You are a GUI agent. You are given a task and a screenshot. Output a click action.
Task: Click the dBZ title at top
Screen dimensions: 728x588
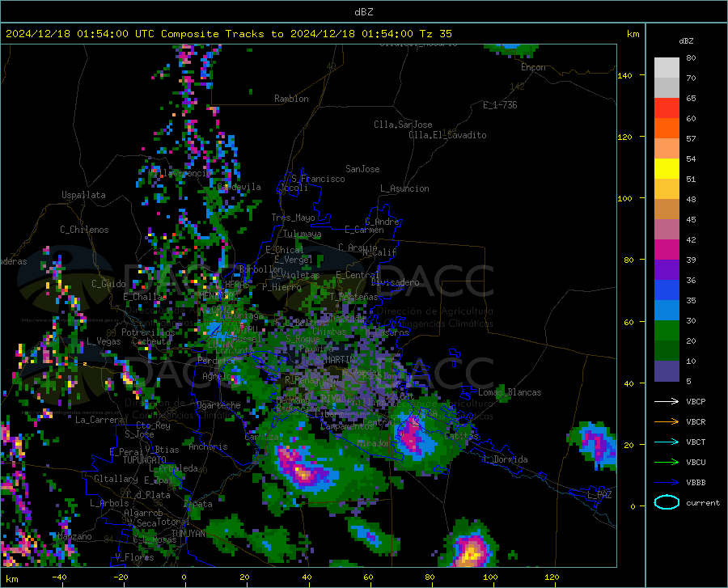[363, 12]
